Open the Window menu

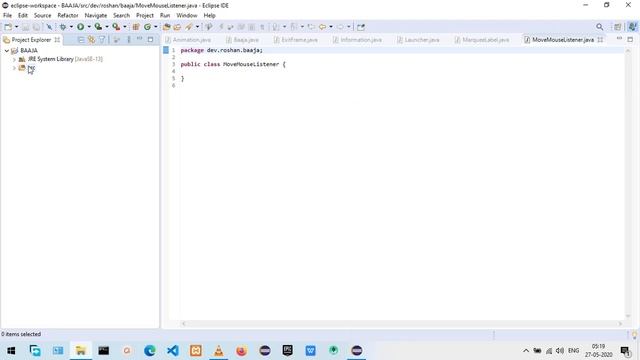[x=187, y=16]
